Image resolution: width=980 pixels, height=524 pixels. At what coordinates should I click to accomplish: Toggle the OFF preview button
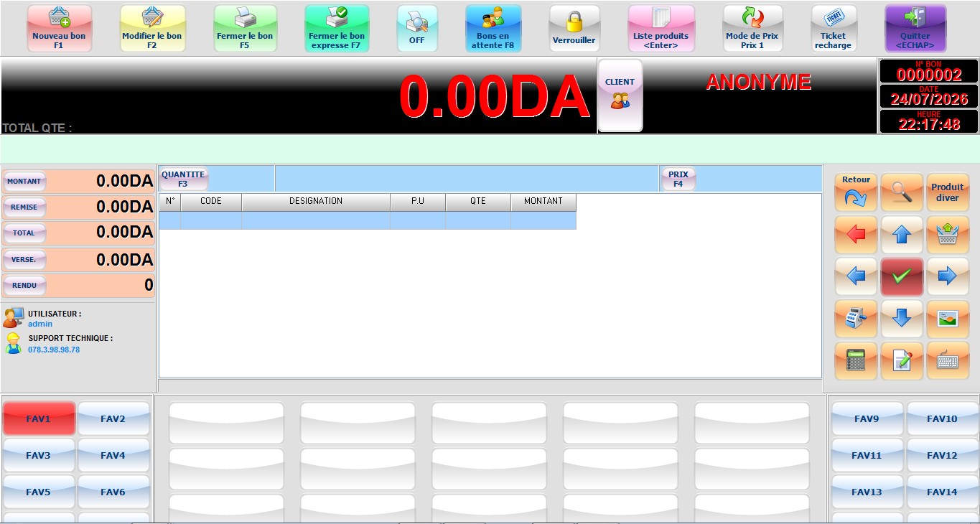pos(417,29)
